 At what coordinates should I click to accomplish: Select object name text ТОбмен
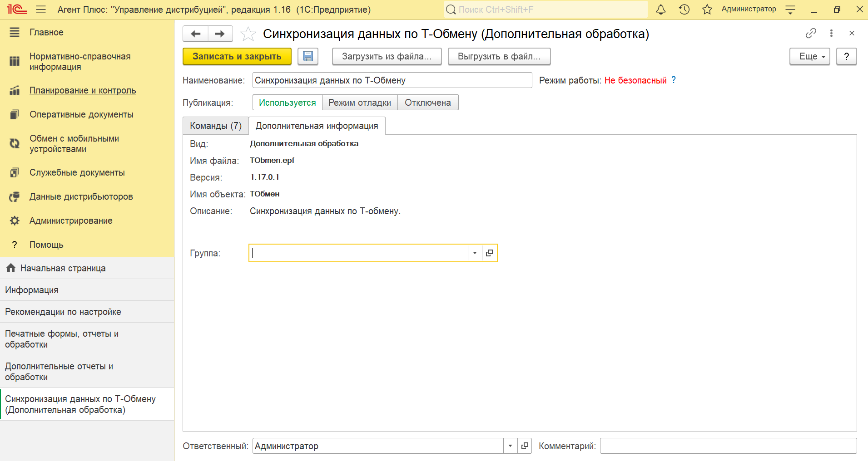pyautogui.click(x=265, y=194)
